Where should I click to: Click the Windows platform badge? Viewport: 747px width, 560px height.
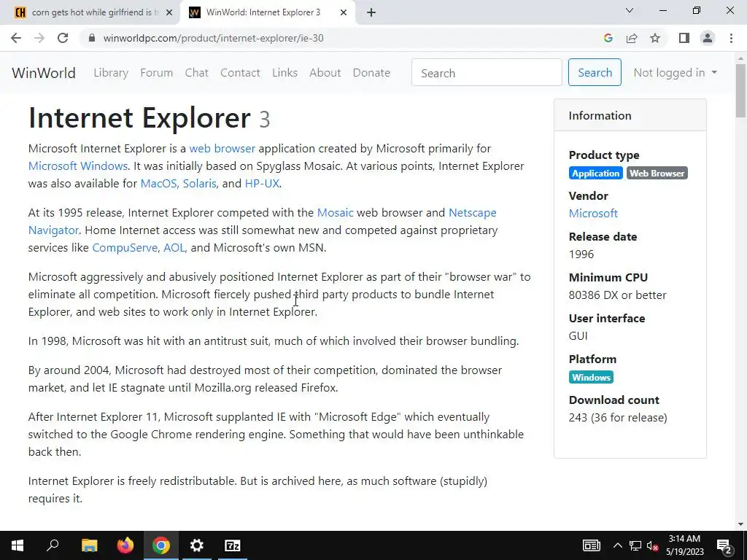[x=591, y=377]
